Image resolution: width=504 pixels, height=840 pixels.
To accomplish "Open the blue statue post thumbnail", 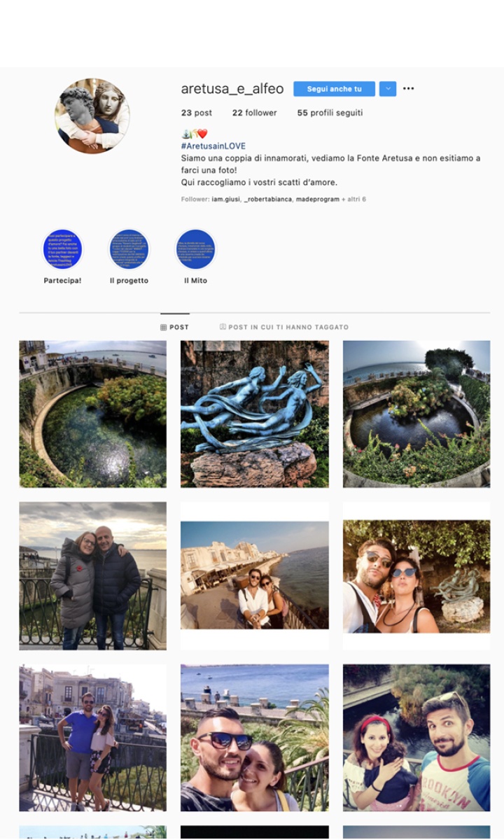I will pyautogui.click(x=255, y=414).
